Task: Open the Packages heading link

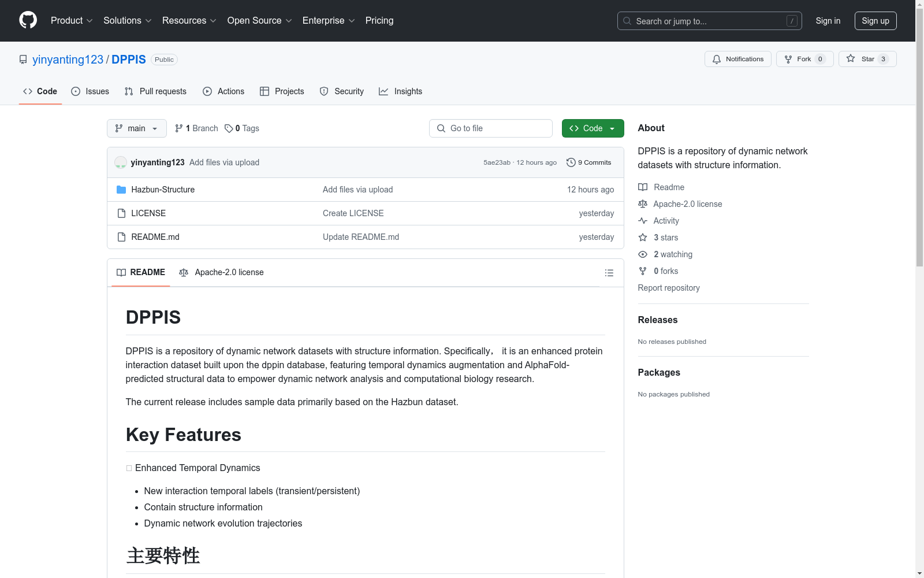Action: click(659, 372)
